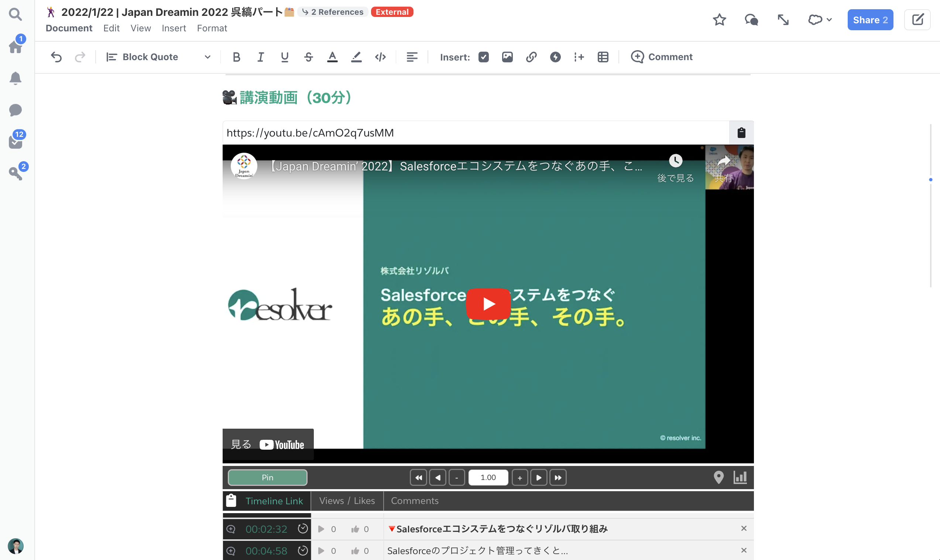Open the text color picker
This screenshot has height=560, width=940.
332,57
